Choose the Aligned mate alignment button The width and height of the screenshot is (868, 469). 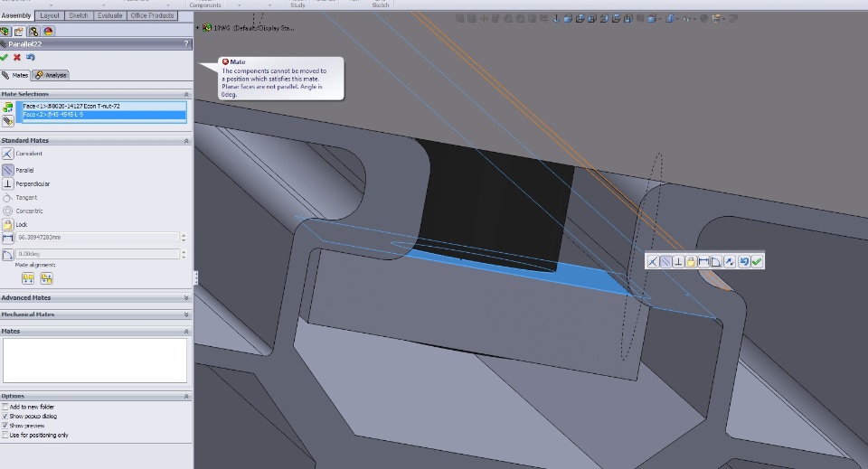click(x=28, y=278)
